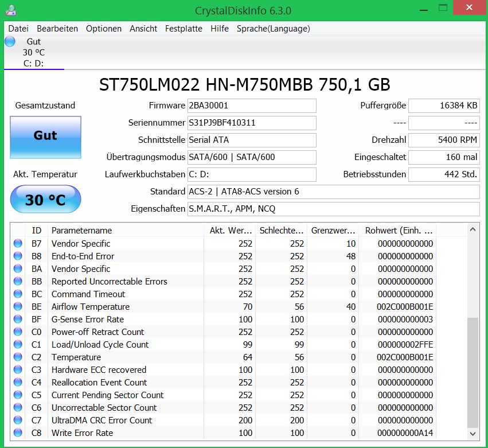
Task: Click the Schnittstelle field Serial ATA
Action: pos(252,140)
